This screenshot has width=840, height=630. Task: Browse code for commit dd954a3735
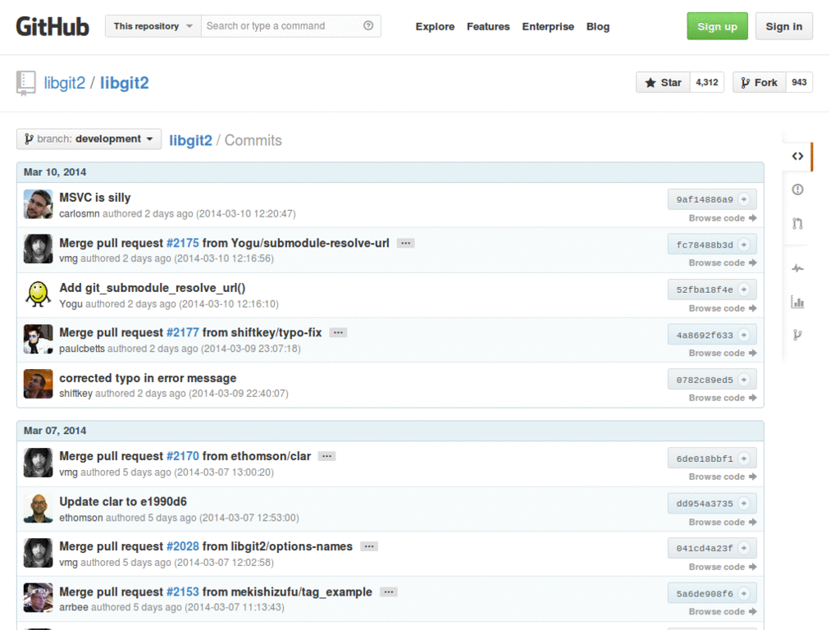pyautogui.click(x=723, y=523)
